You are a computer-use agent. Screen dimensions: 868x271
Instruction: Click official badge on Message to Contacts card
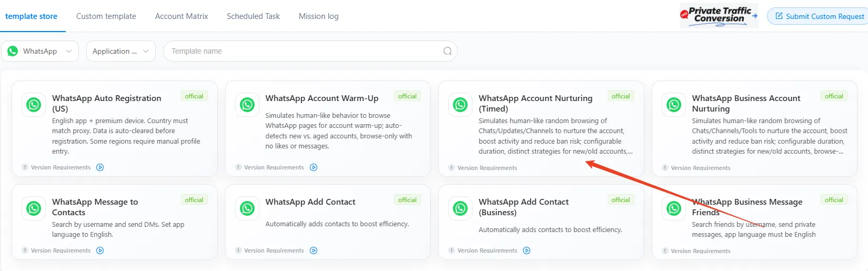194,200
